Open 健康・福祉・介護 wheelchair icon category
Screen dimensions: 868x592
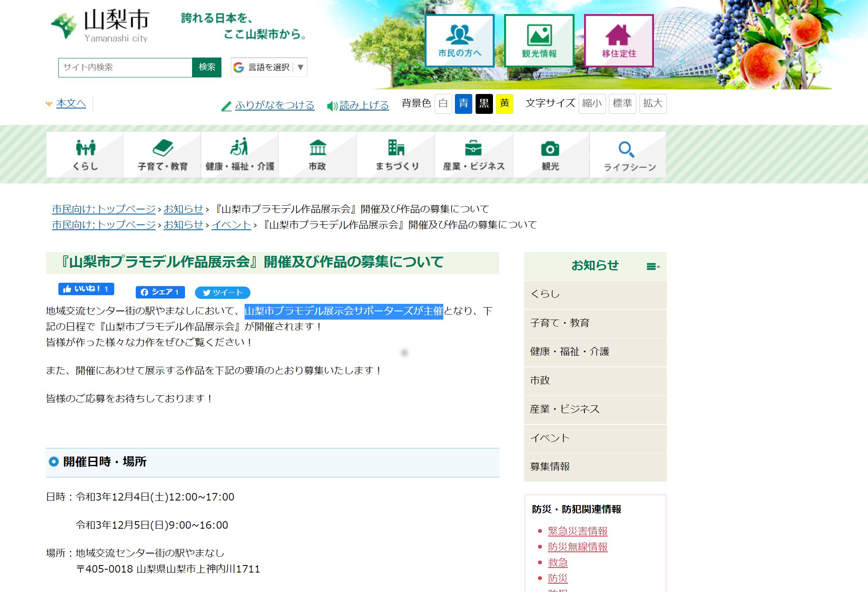[x=240, y=155]
